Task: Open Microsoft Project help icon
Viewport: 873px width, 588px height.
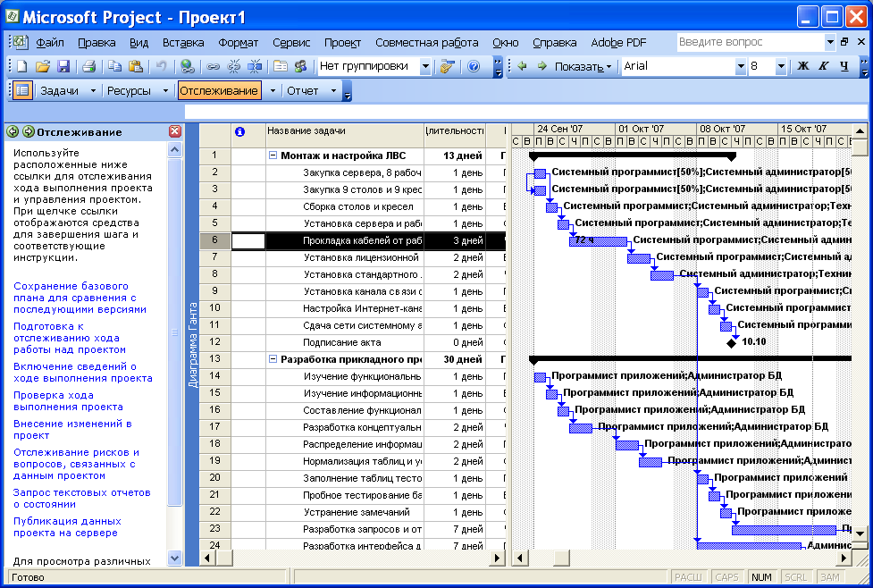Action: tap(474, 67)
